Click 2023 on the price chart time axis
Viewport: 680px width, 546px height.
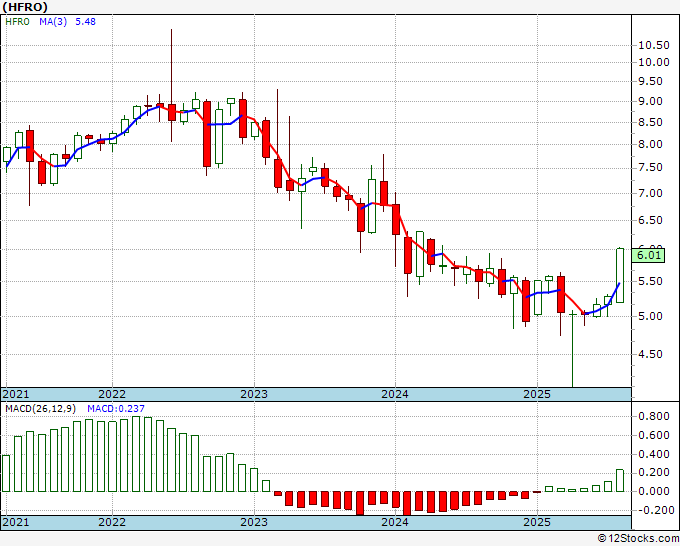254,394
